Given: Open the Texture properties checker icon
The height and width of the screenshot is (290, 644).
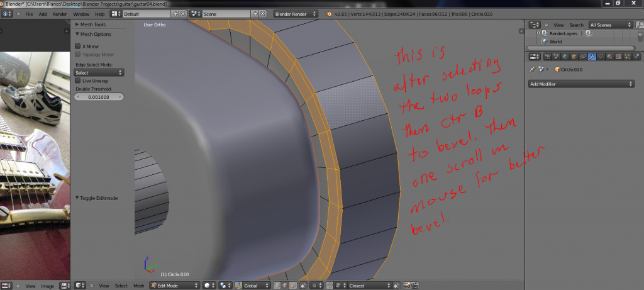Looking at the screenshot, I should pyautogui.click(x=619, y=57).
